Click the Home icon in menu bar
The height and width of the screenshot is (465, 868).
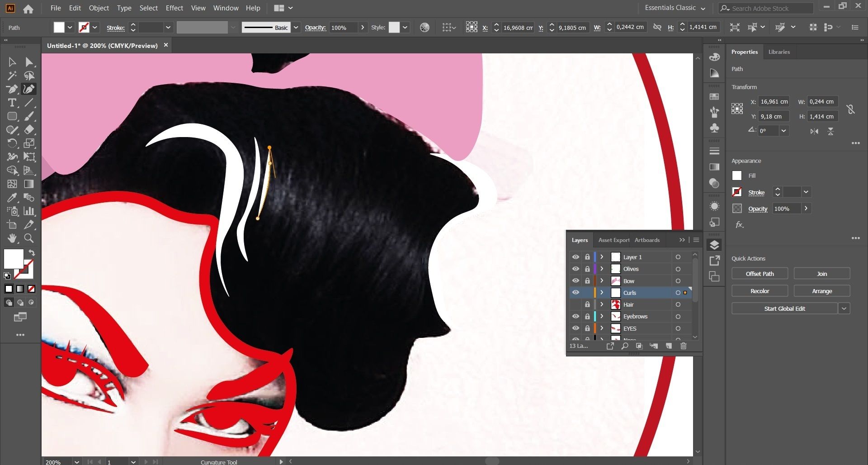pos(28,9)
